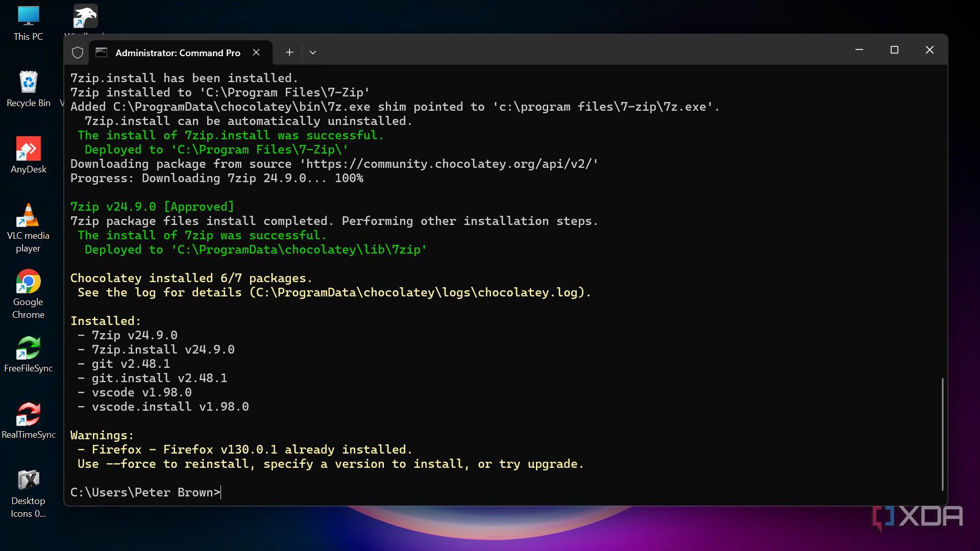Select the Administrator: Command Prompt tab

178,53
